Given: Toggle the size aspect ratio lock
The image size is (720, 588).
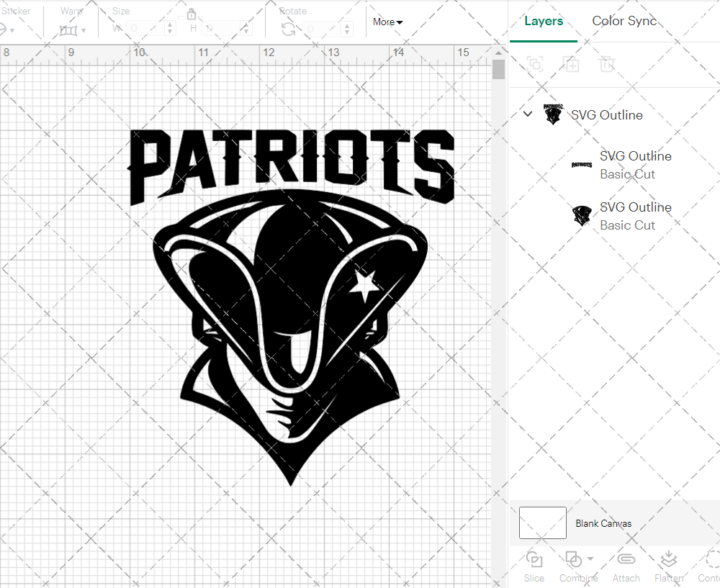Looking at the screenshot, I should (192, 14).
